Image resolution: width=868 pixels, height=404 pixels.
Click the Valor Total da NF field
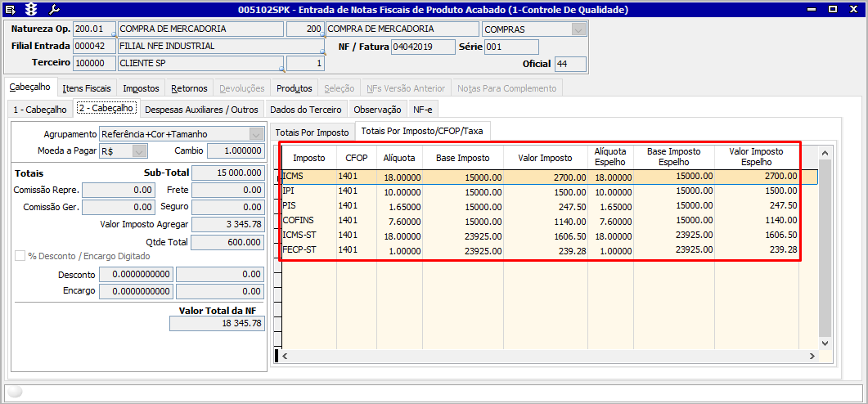click(x=217, y=323)
